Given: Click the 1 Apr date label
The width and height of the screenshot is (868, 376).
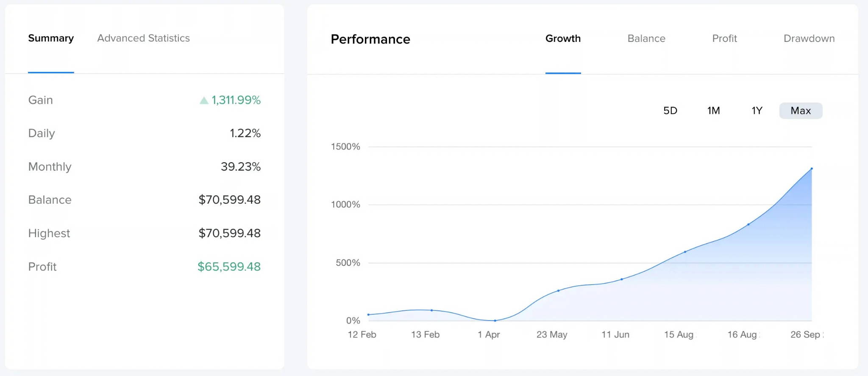Looking at the screenshot, I should pyautogui.click(x=489, y=335).
